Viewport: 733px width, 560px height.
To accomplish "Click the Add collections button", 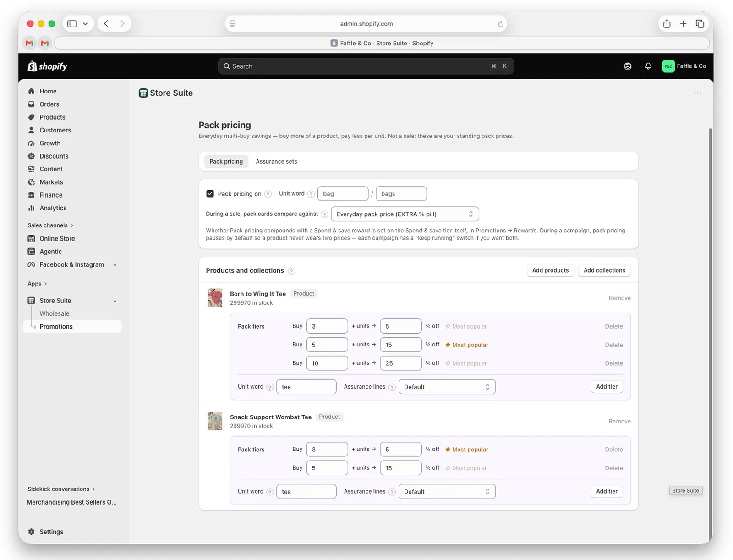I will 604,270.
